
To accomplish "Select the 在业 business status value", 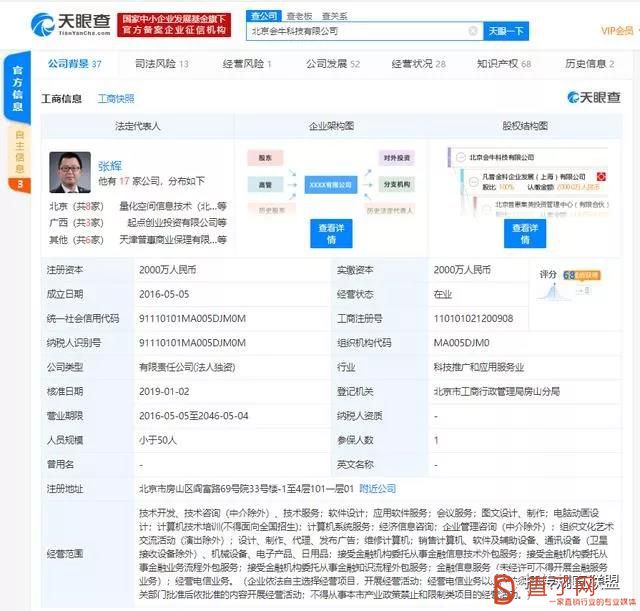I will (x=443, y=294).
